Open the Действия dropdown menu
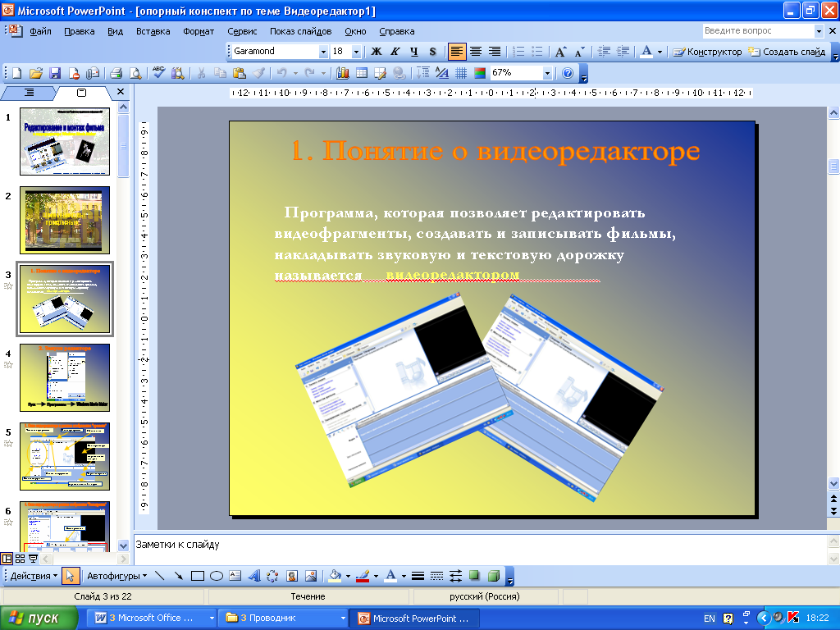The height and width of the screenshot is (630, 840). 34,576
